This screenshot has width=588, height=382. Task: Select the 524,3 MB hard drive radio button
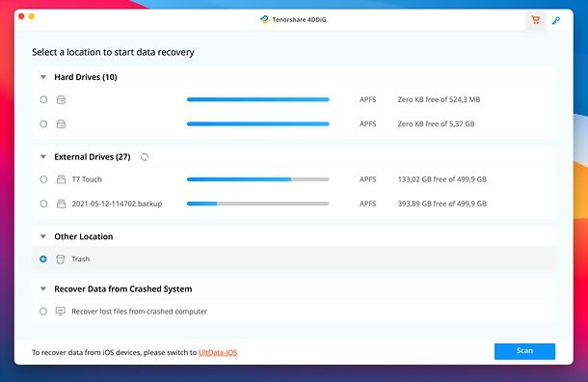(43, 99)
